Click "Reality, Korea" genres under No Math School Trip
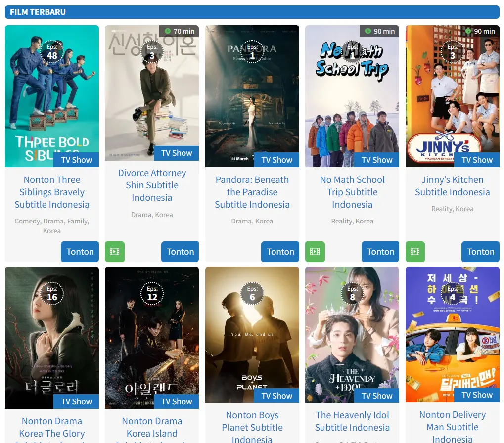The image size is (504, 443). 352,221
